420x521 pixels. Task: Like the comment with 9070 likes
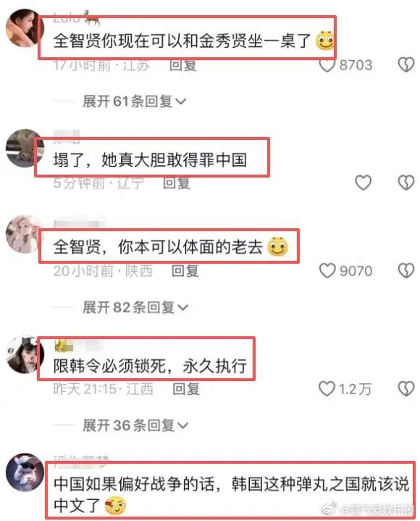(327, 271)
